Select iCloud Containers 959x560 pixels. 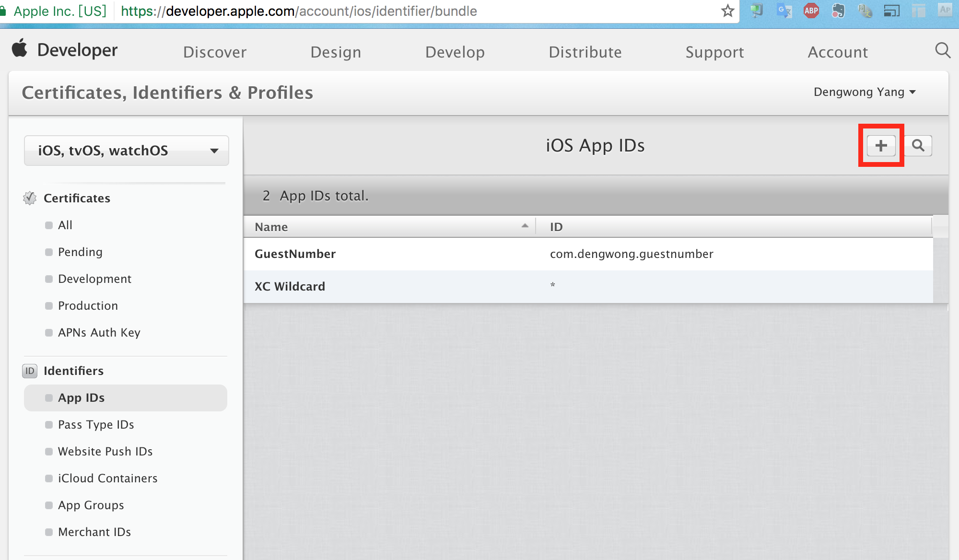[x=107, y=478]
